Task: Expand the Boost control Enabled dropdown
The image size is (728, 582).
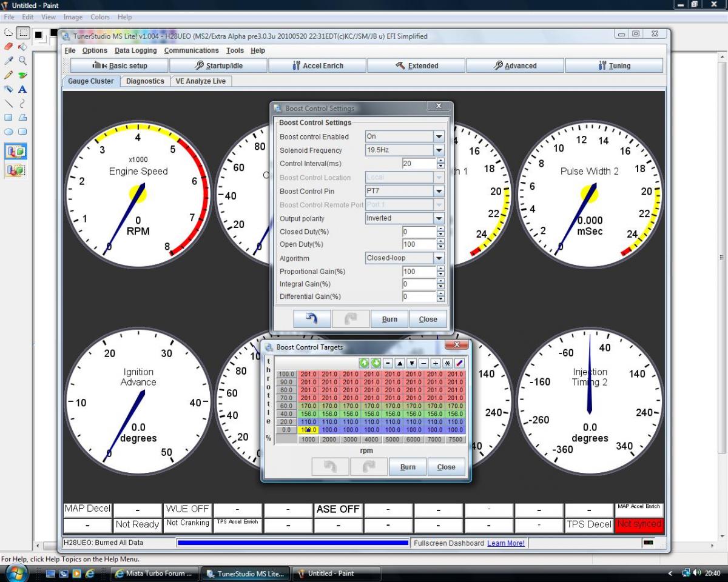Action: (x=439, y=137)
